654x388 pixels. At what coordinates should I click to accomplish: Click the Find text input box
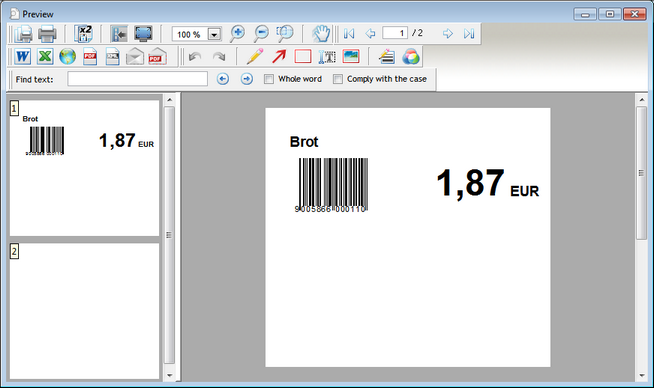click(x=138, y=79)
